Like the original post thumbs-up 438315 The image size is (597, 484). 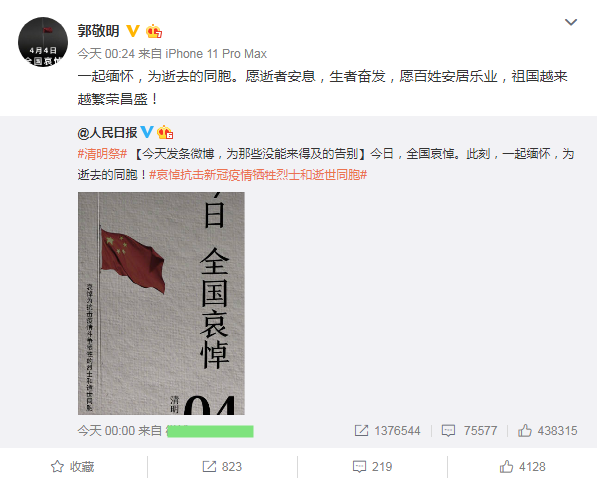(547, 431)
